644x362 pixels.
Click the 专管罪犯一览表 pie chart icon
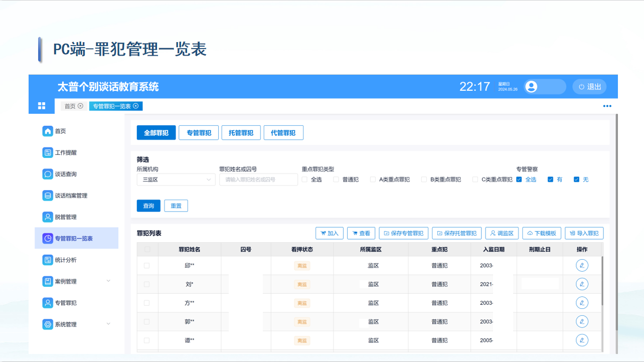[x=48, y=239]
